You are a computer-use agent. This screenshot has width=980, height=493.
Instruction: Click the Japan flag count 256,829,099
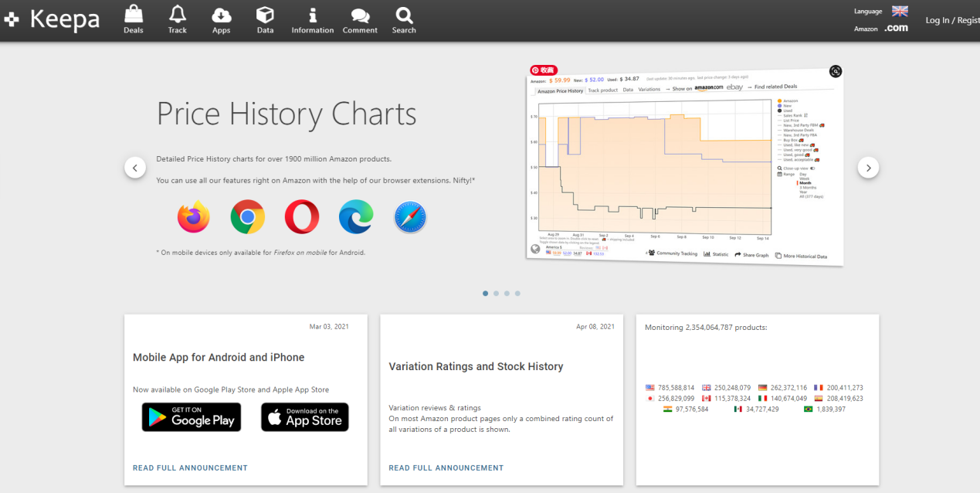pos(670,399)
